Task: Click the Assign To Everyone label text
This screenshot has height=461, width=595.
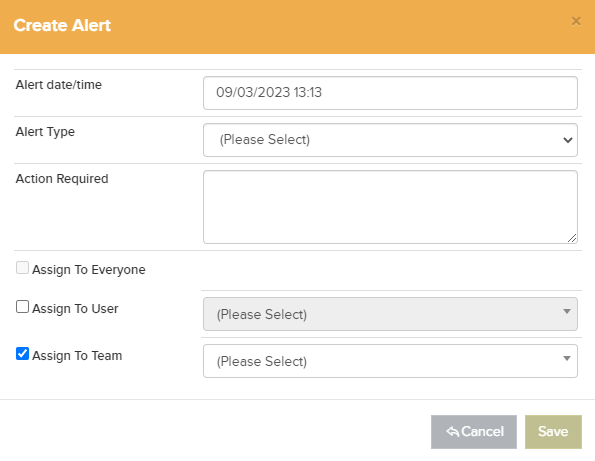Action: 89,270
